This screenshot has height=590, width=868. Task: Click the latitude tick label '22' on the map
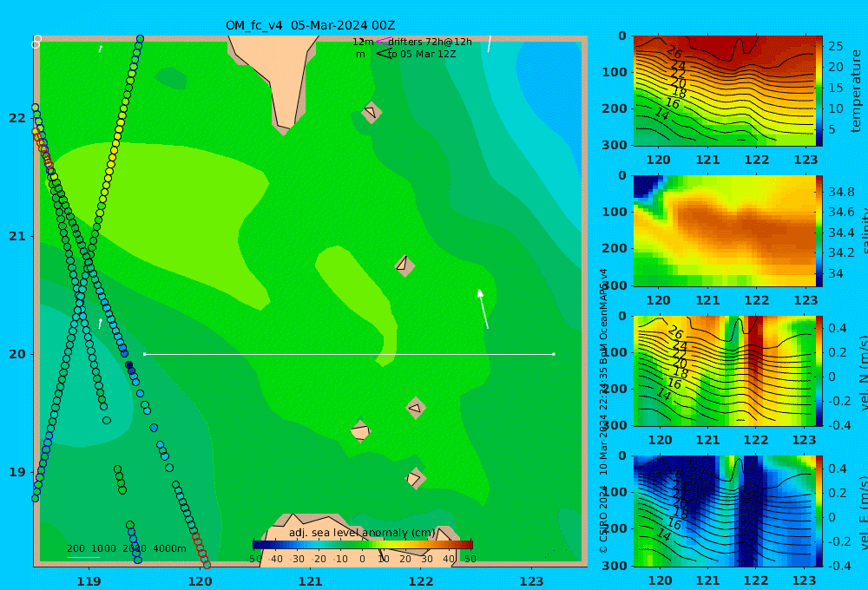[17, 118]
